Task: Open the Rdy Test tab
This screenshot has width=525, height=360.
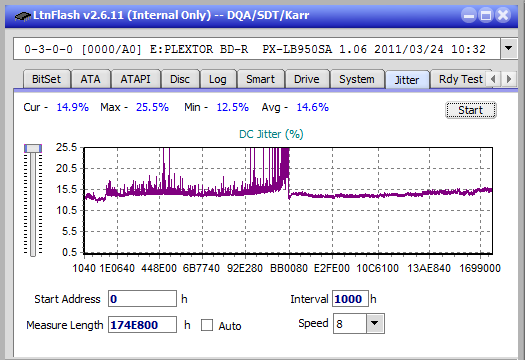Action: pos(461,79)
